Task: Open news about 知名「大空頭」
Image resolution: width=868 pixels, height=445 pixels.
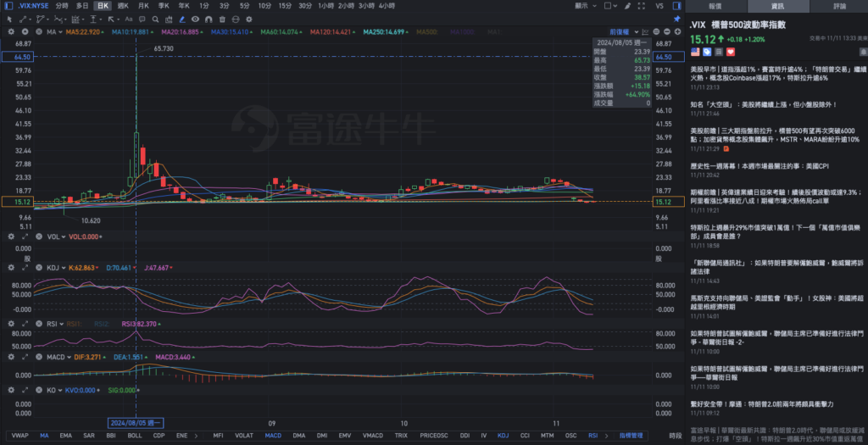Action: click(764, 104)
